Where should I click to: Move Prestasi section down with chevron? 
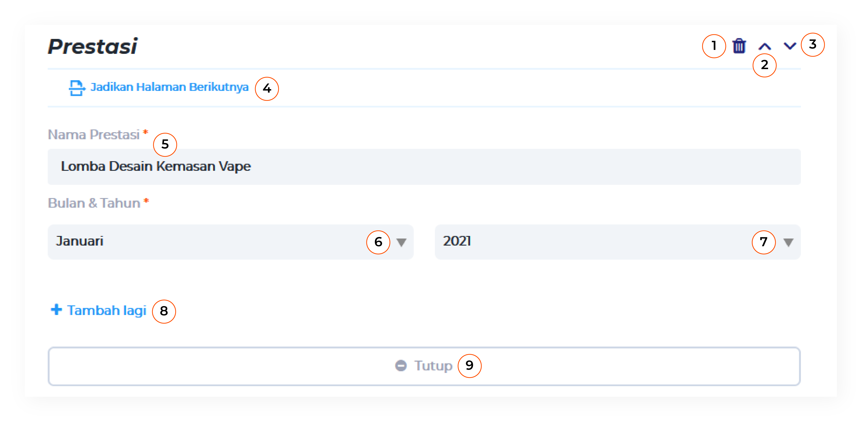[x=790, y=46]
